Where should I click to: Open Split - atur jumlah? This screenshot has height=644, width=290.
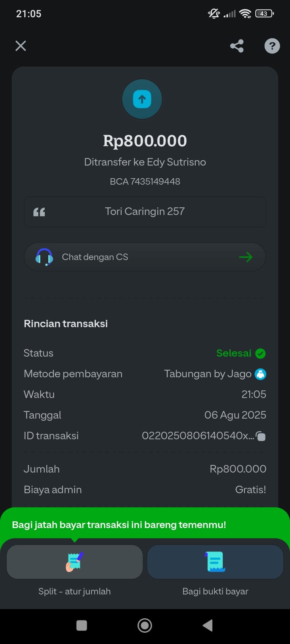point(75,562)
